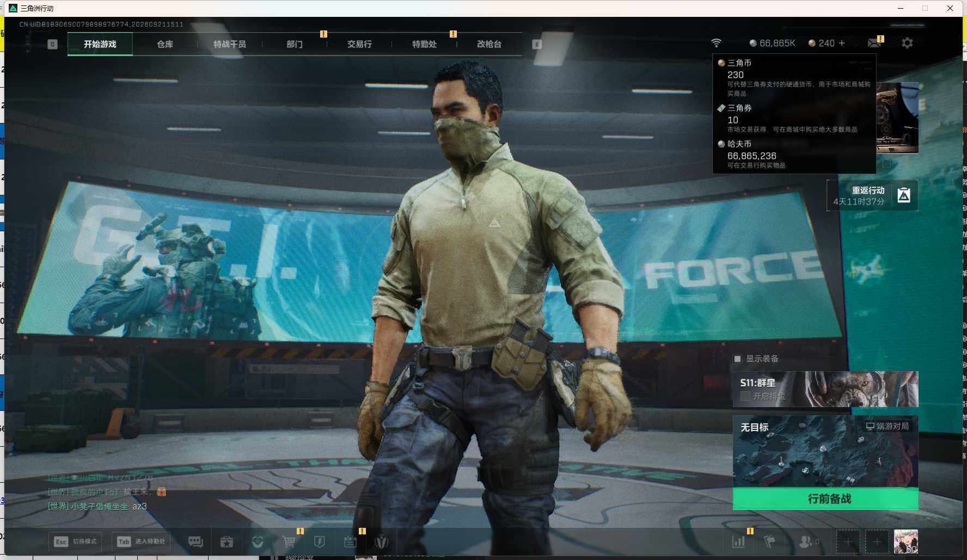Click the 240 三角币 balance
967x560 pixels.
(827, 43)
